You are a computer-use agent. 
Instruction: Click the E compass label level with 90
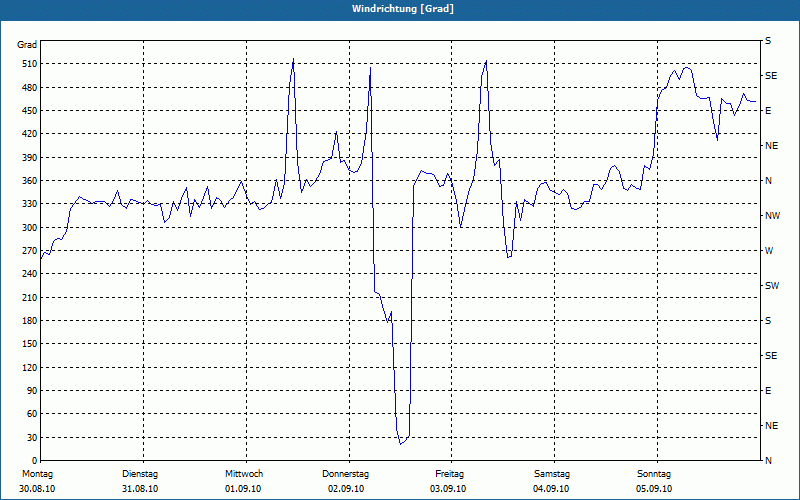point(768,391)
